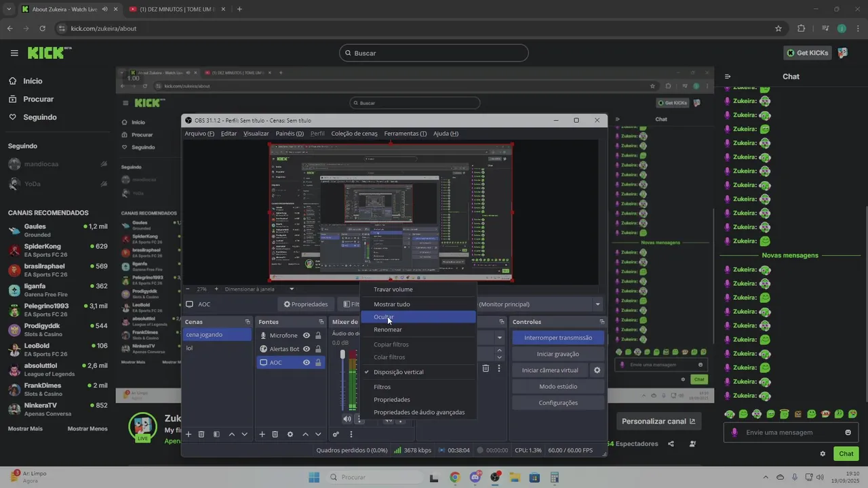Open Ferramentas menu in OBS
The height and width of the screenshot is (488, 868).
click(x=406, y=134)
